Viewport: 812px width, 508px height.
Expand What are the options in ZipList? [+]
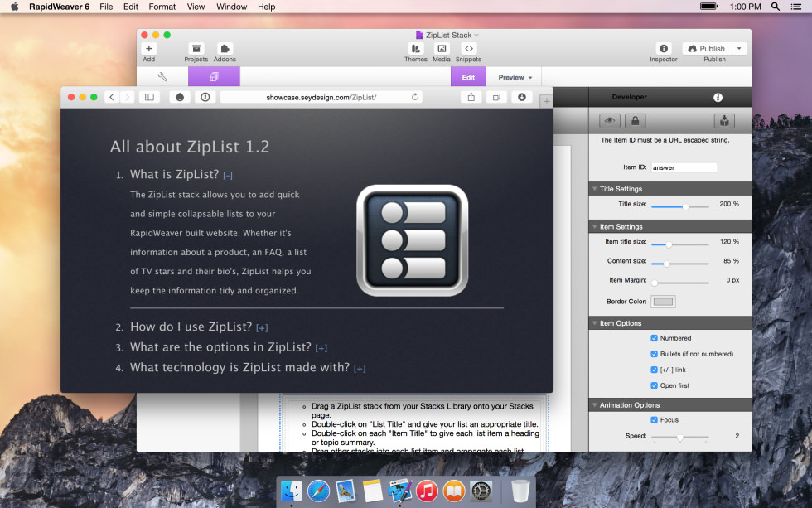(x=321, y=349)
